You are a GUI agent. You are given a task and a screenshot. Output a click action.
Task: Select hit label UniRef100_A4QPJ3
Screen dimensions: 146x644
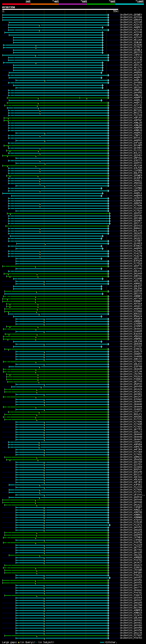131,80
